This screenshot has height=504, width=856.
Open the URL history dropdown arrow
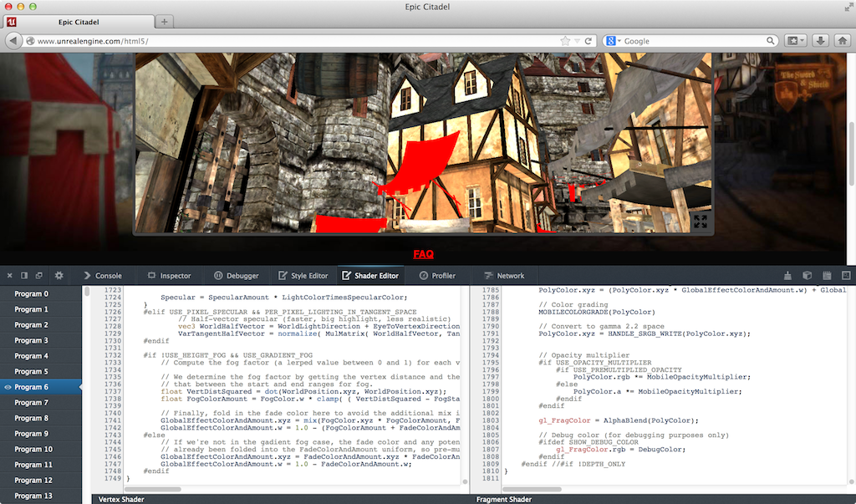577,42
